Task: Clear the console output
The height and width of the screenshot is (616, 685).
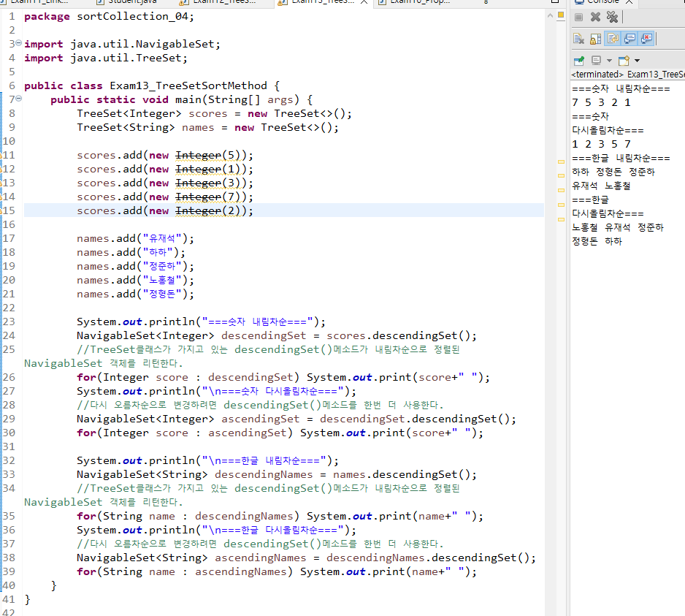Action: pyautogui.click(x=579, y=39)
